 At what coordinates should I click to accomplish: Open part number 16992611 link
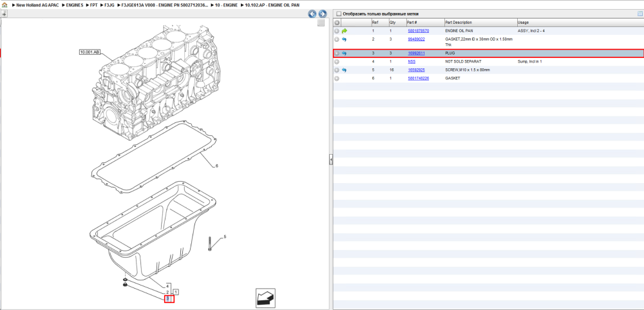coord(416,53)
